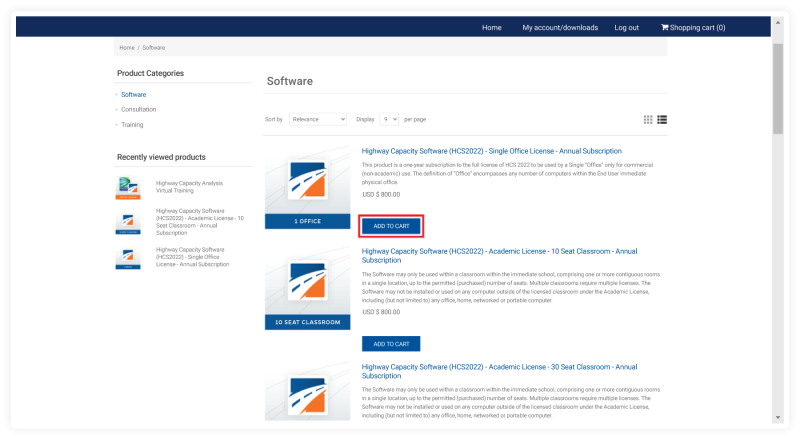Viewport: 800px width, 440px height.
Task: Select Software product category
Action: (133, 94)
